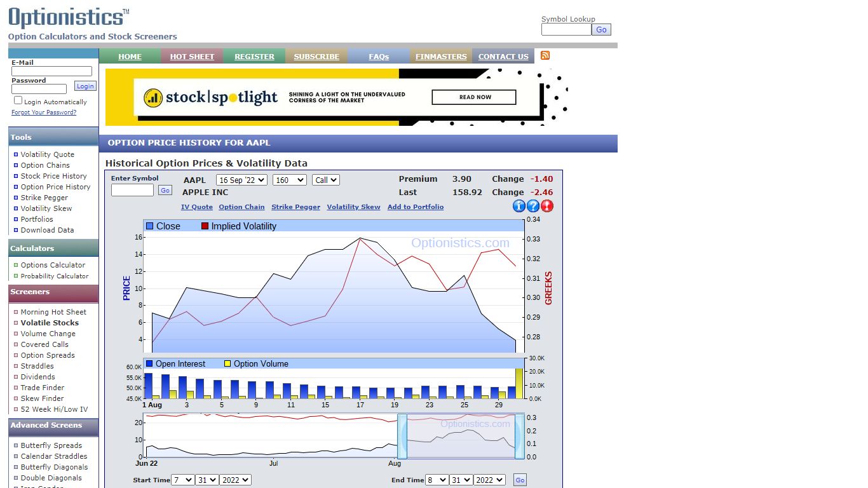Click the Symbol Lookup Go button
This screenshot has height=488, width=868.
point(601,29)
